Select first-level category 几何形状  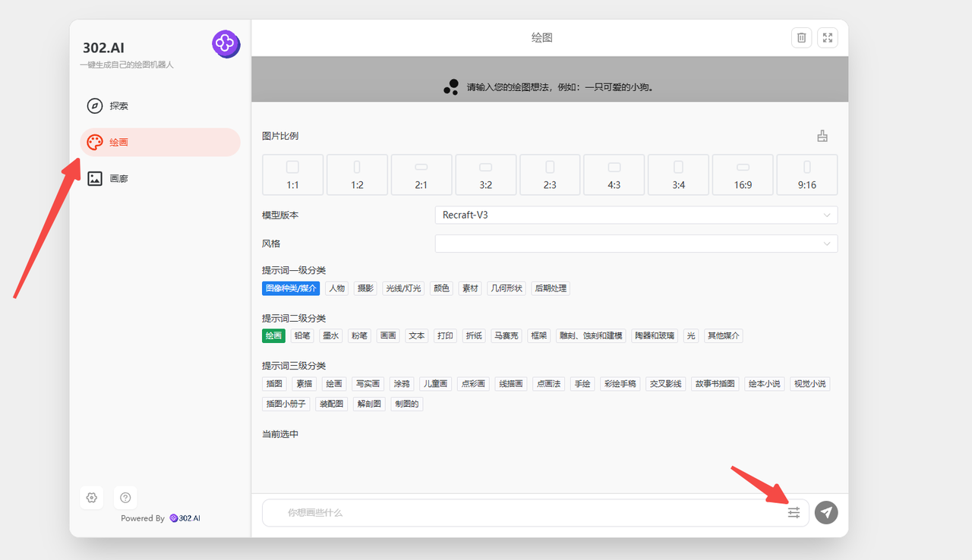[x=507, y=288]
